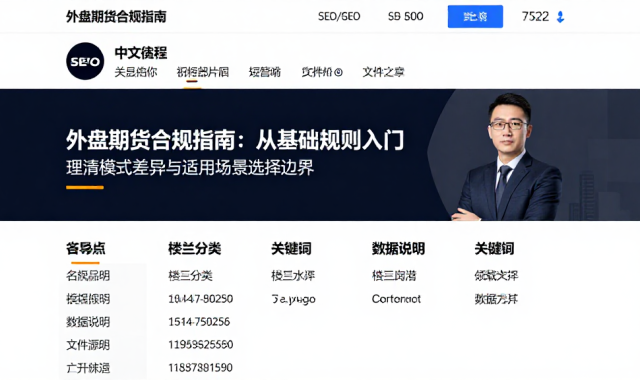Switch to the 短管晰 tab
Viewport: 640px width, 380px height.
click(x=264, y=72)
